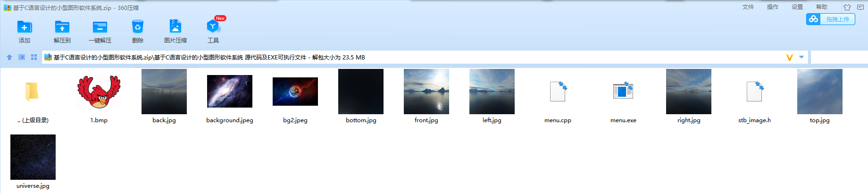This screenshot has height=193, width=868.
Task: Select the menu.cpp file icon
Action: (558, 92)
